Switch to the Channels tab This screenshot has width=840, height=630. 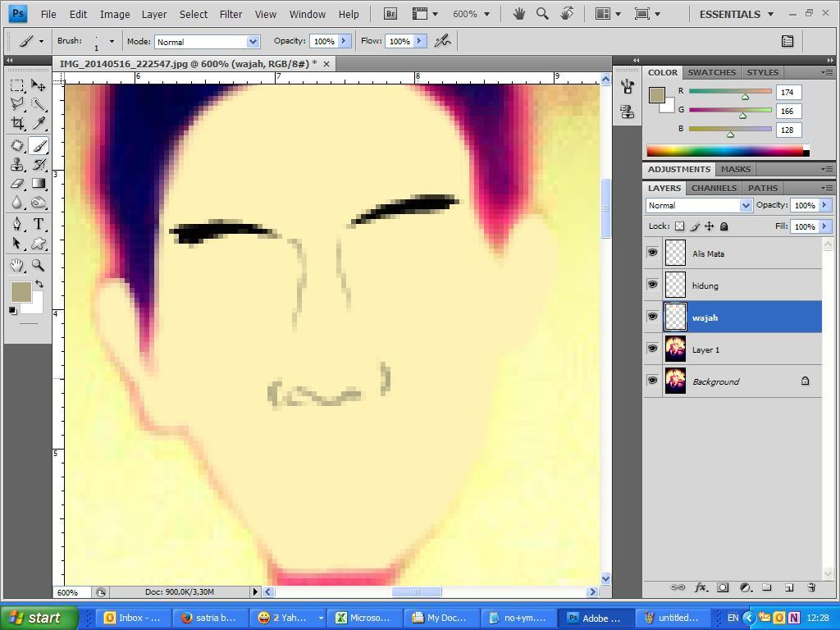pyautogui.click(x=714, y=188)
